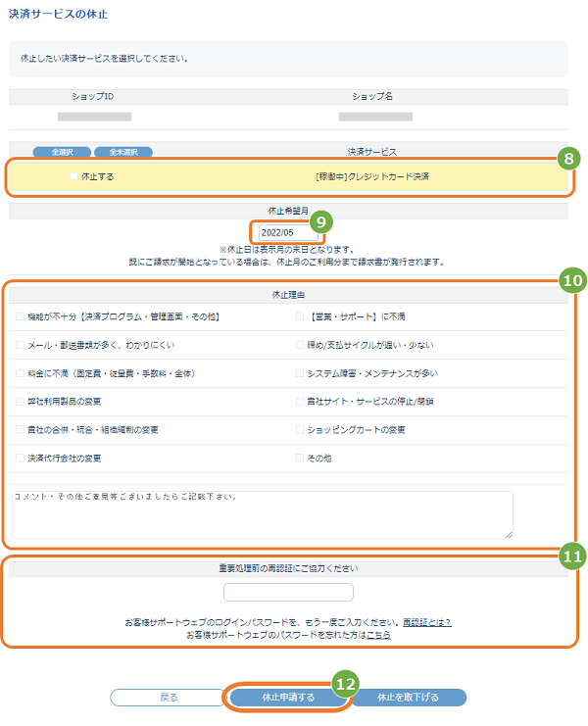Check 締め/支払サイクルが遅い checkbox
The image size is (588, 726).
click(300, 345)
